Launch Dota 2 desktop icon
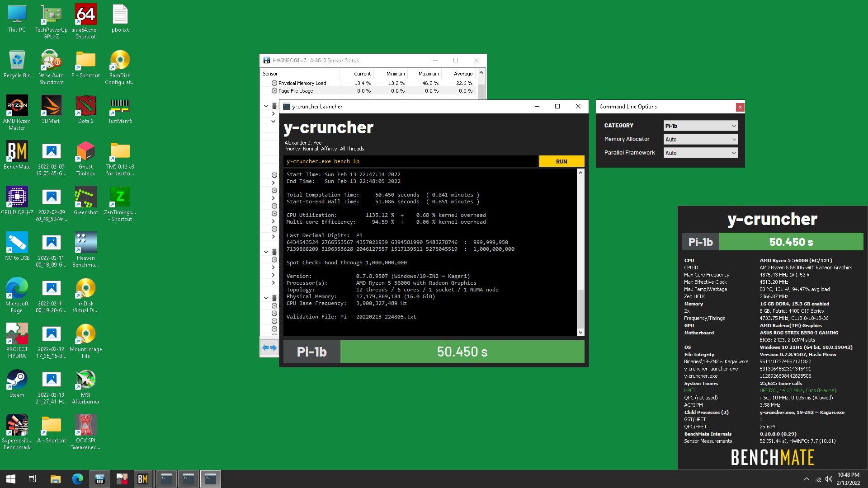 (85, 110)
